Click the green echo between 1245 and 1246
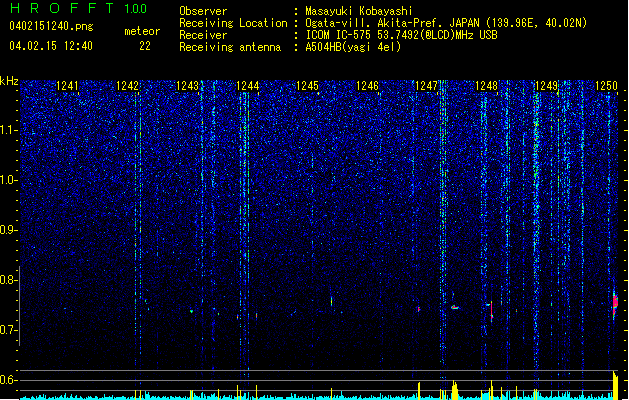 click(x=331, y=301)
